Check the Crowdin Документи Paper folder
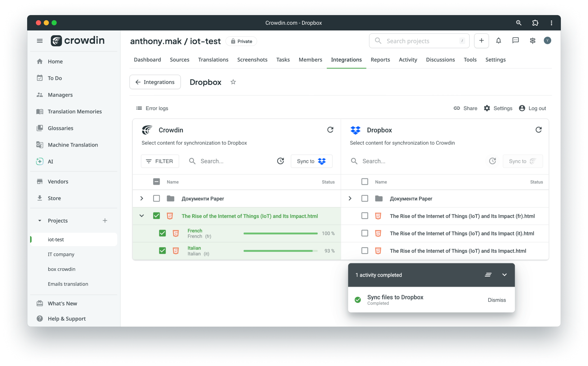This screenshot has width=588, height=366. click(156, 198)
